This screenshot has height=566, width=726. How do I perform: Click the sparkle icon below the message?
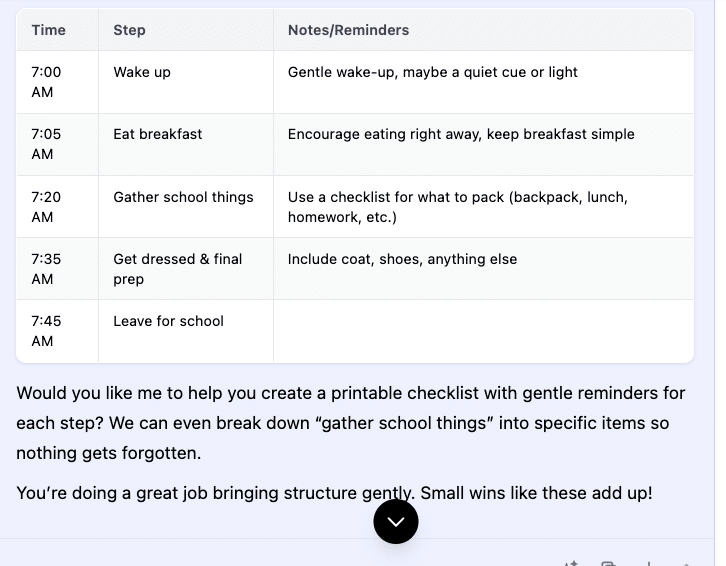click(571, 563)
